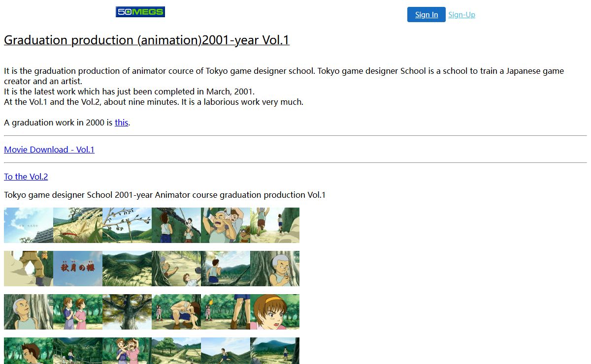Image resolution: width=591 pixels, height=364 pixels.
Task: Open thumbnail of two girls praying
Action: point(78,312)
